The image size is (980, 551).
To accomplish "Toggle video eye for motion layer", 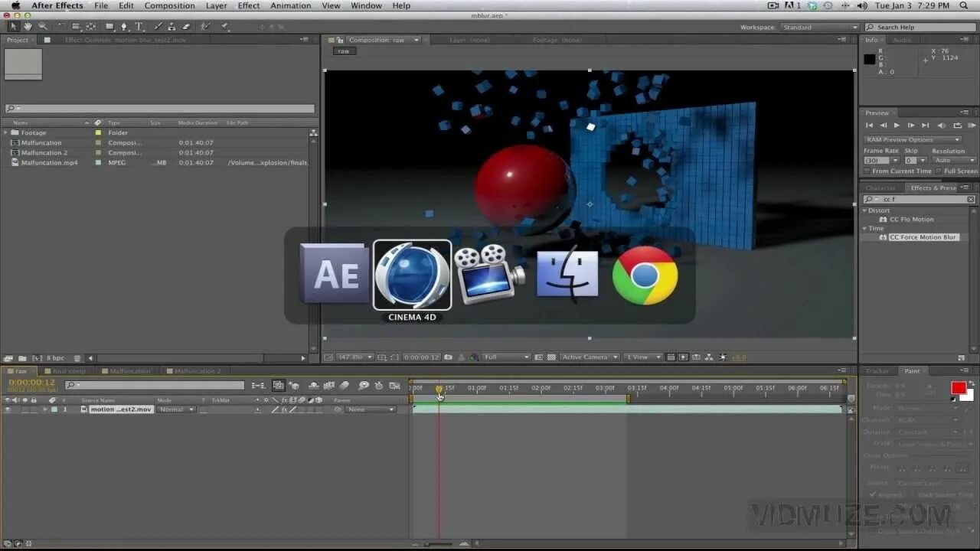I will pos(7,409).
